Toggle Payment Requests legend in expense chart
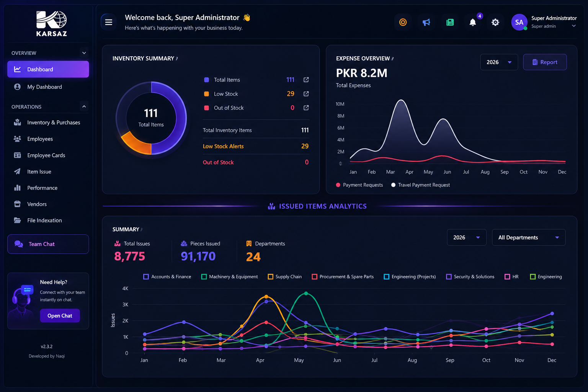 coord(359,185)
